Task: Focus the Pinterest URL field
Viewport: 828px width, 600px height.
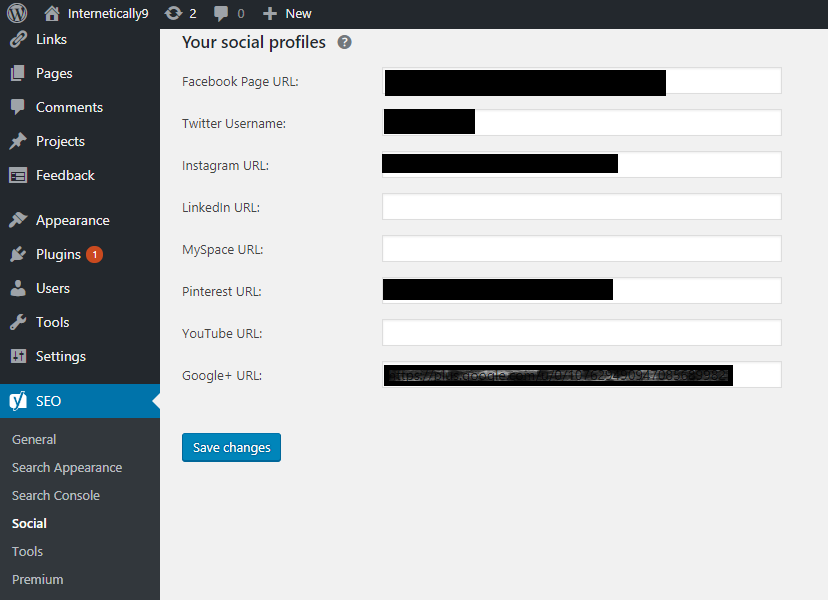Action: tap(582, 290)
